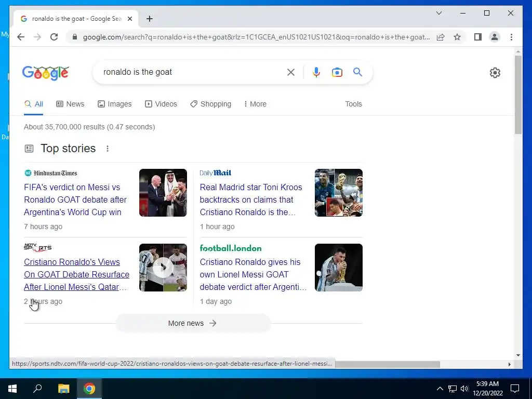Close the 'ronaldo is the goat' tab
532x399 pixels.
coord(129,19)
